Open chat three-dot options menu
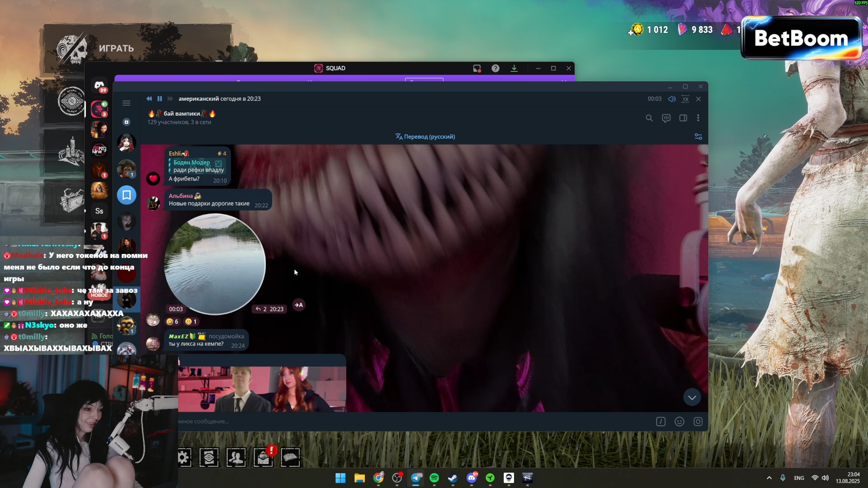 (698, 118)
